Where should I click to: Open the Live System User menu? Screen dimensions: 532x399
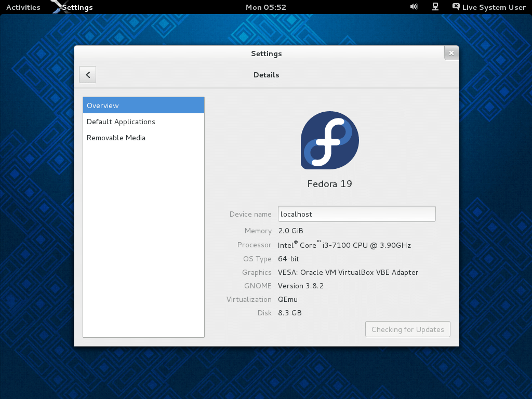click(x=489, y=7)
